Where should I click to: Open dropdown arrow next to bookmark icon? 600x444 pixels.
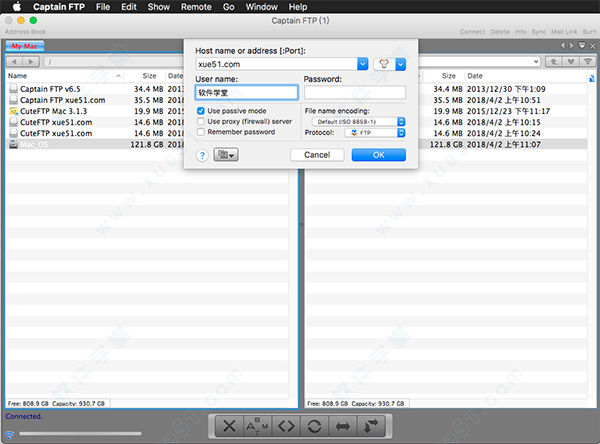401,64
